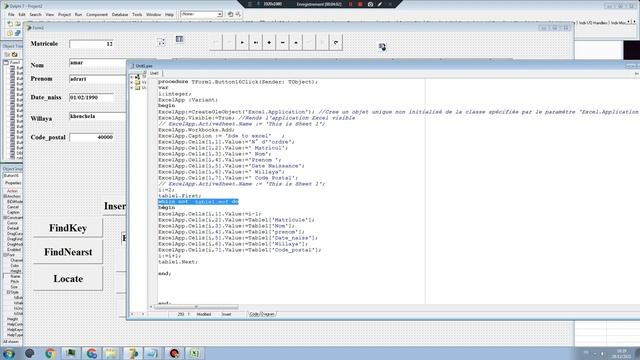This screenshot has height=360, width=640.
Task: Open the Edit menu
Action: click(22, 14)
